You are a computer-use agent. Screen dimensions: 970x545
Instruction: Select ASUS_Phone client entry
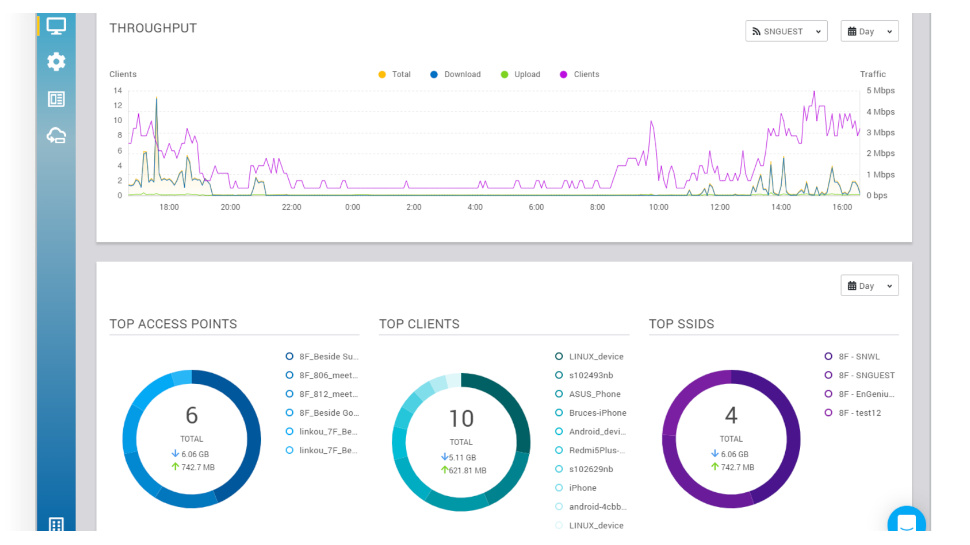588,393
